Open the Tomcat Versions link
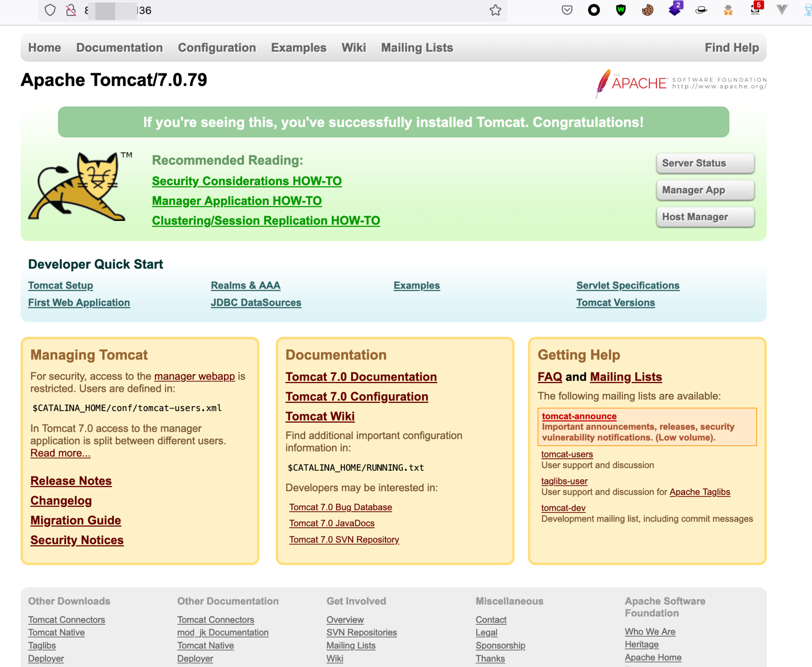Image resolution: width=812 pixels, height=667 pixels. 616,303
